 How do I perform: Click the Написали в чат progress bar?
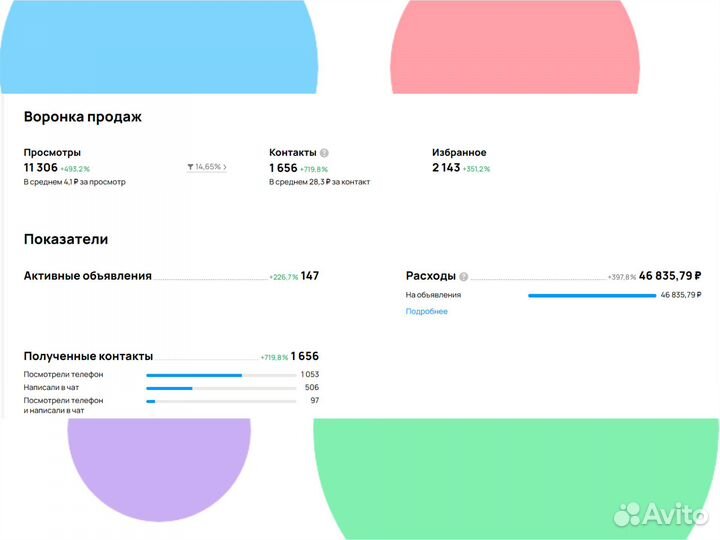click(221, 388)
